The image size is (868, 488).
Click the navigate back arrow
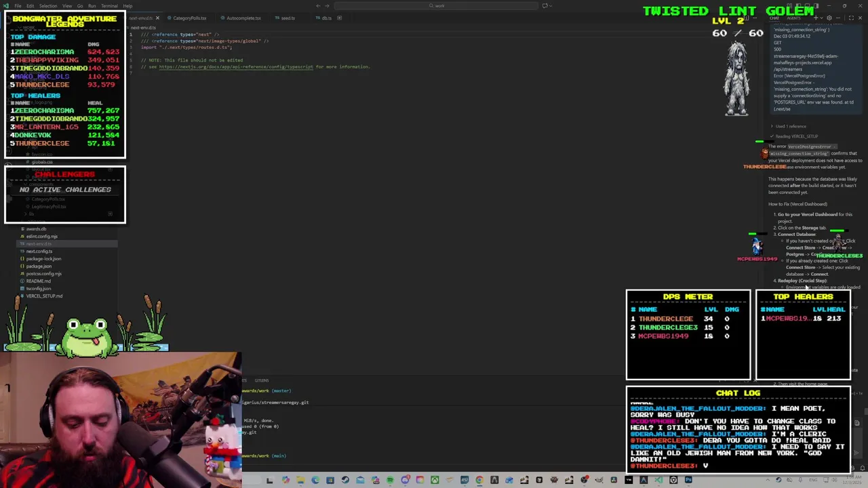(x=318, y=6)
